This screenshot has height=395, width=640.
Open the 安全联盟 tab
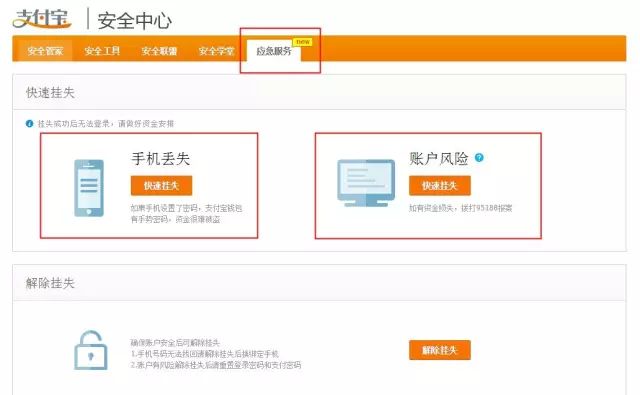(159, 51)
